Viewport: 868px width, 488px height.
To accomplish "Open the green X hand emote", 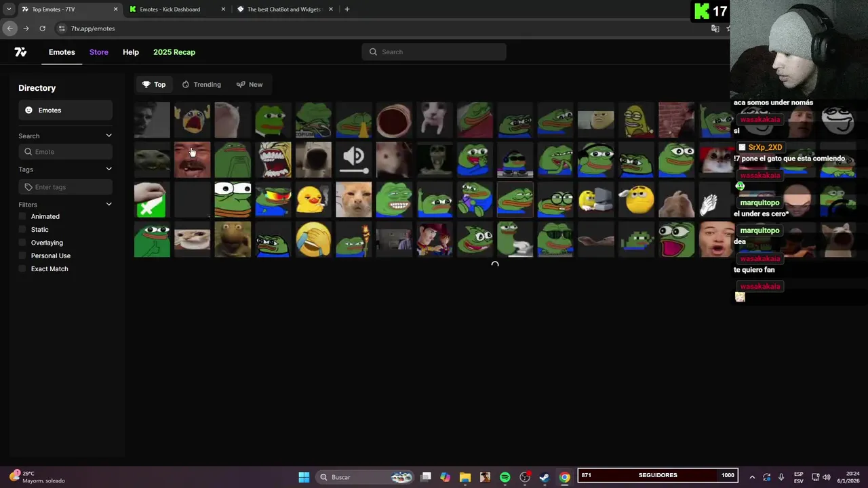I will pyautogui.click(x=152, y=200).
